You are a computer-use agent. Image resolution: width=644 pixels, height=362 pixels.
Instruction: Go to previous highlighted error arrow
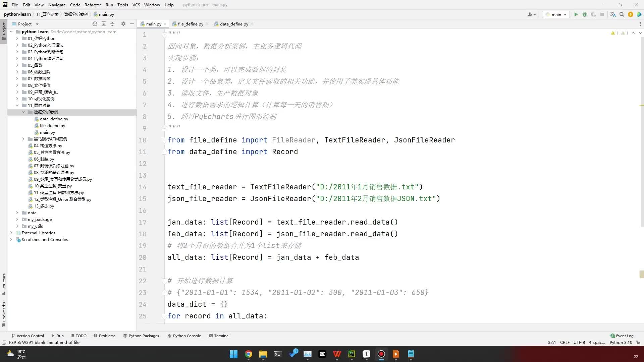click(x=633, y=33)
